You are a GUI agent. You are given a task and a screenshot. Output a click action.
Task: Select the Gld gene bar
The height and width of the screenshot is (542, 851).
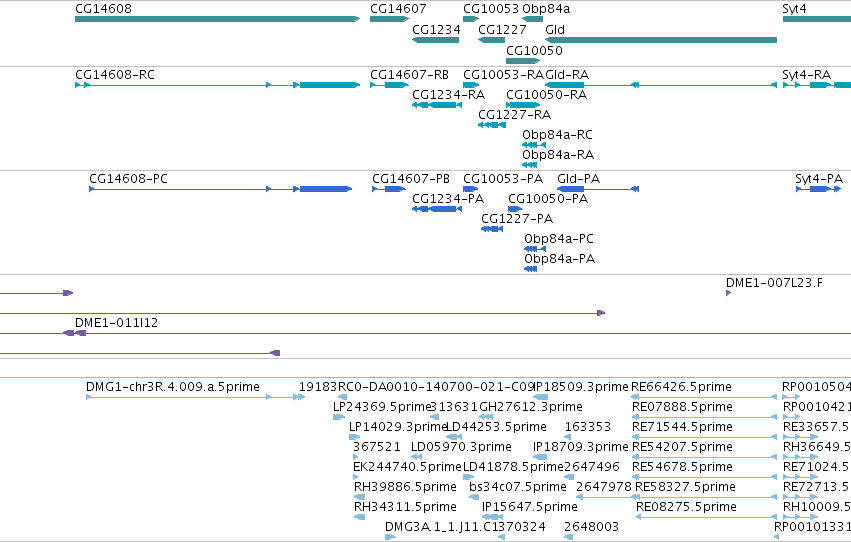pos(661,40)
